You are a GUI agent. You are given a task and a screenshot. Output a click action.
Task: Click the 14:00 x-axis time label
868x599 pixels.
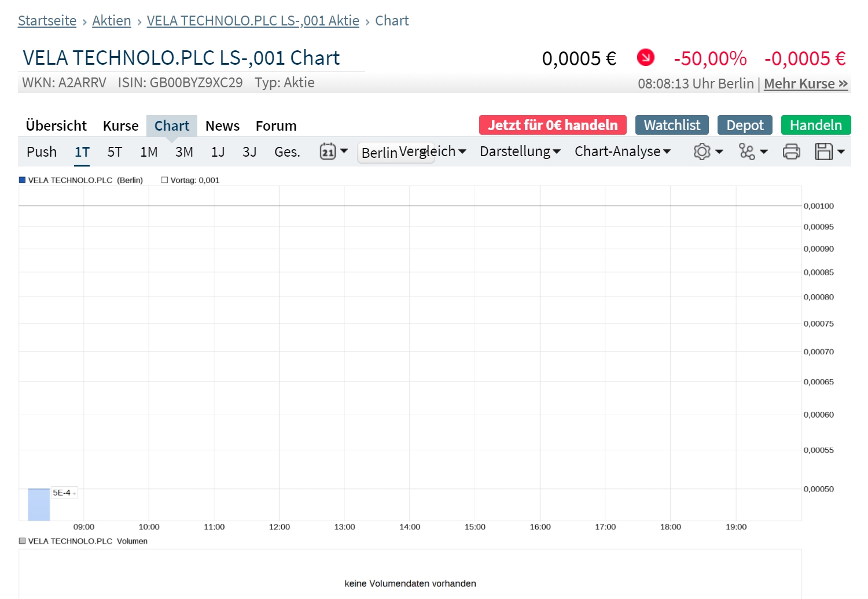pyautogui.click(x=410, y=527)
